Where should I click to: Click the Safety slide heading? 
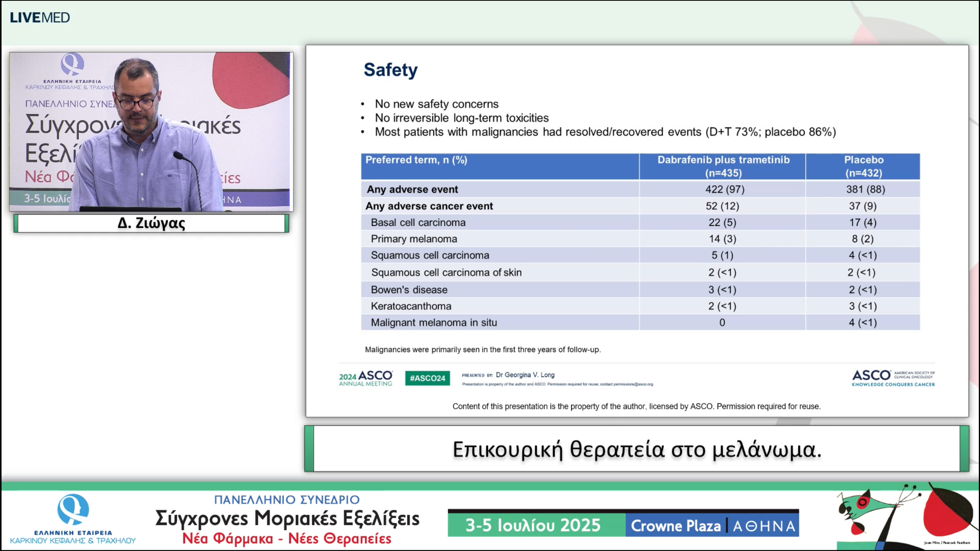click(x=390, y=70)
